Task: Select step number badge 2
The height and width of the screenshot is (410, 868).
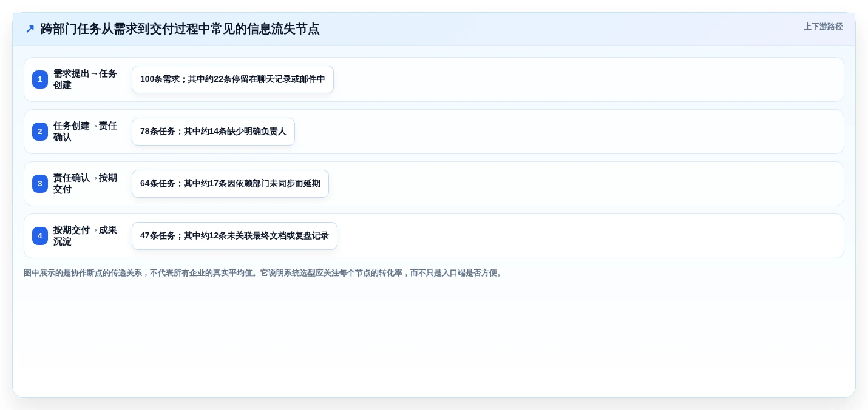Action: click(40, 132)
